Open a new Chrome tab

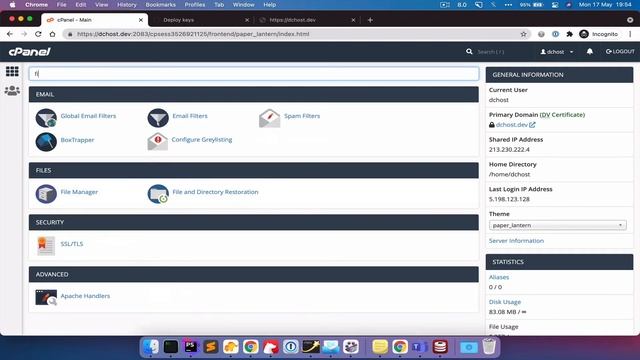(370, 20)
